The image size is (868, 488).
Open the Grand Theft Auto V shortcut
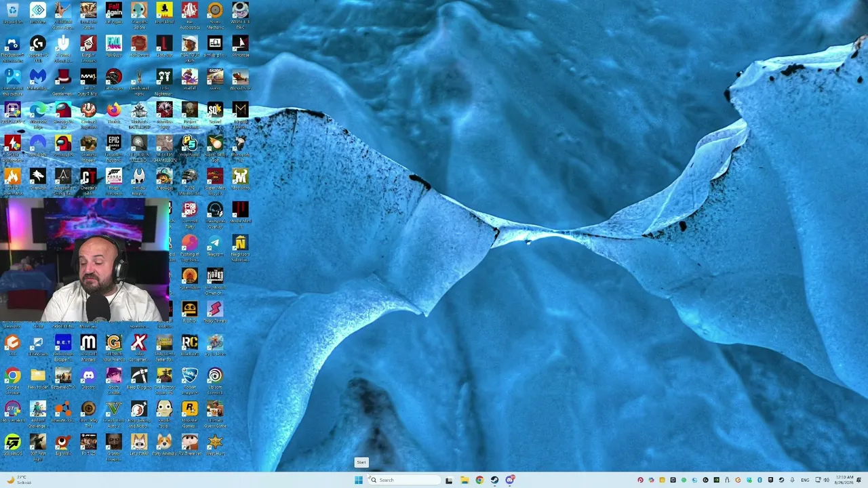point(114,413)
